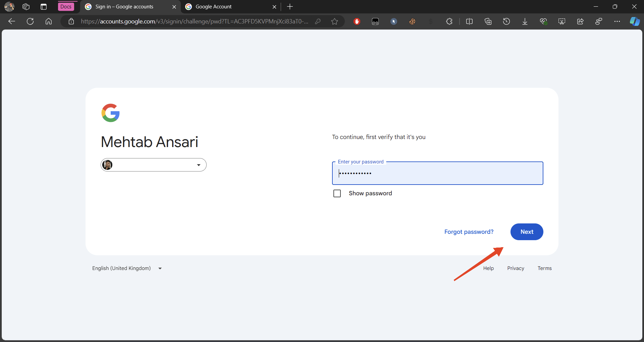Open Copilot sidebar icon
644x342 pixels.
coord(635,21)
